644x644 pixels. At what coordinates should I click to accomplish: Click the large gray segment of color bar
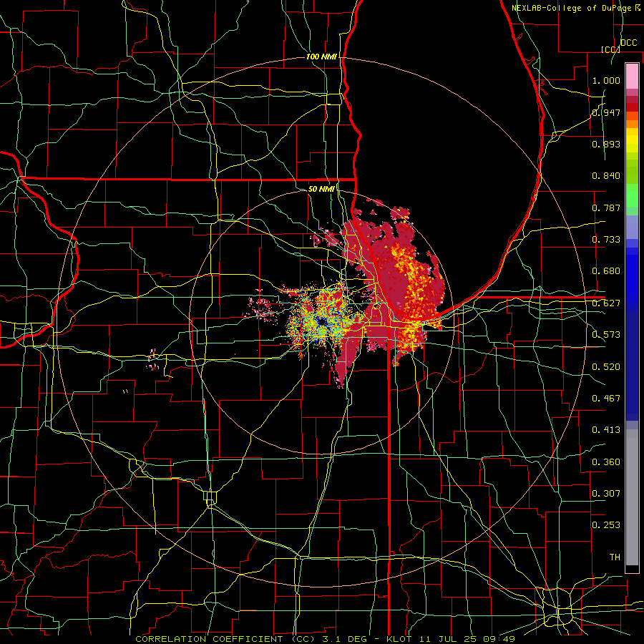(632, 497)
